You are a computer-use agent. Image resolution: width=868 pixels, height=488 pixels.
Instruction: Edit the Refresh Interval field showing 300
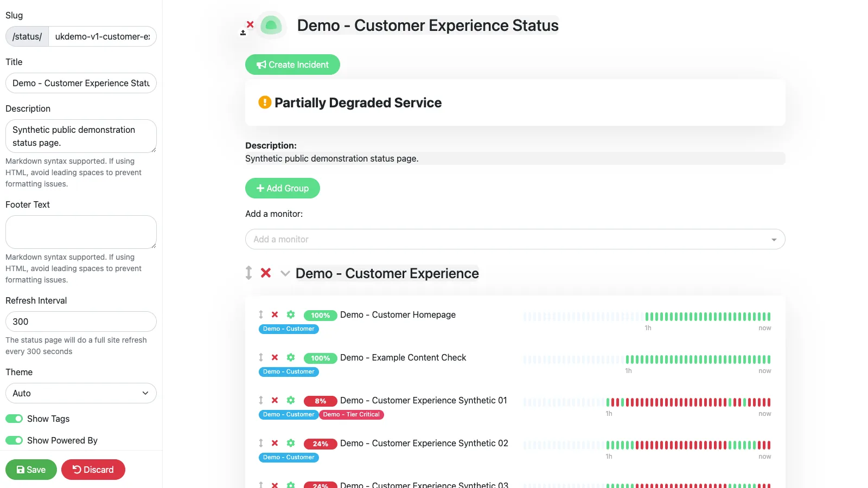81,322
